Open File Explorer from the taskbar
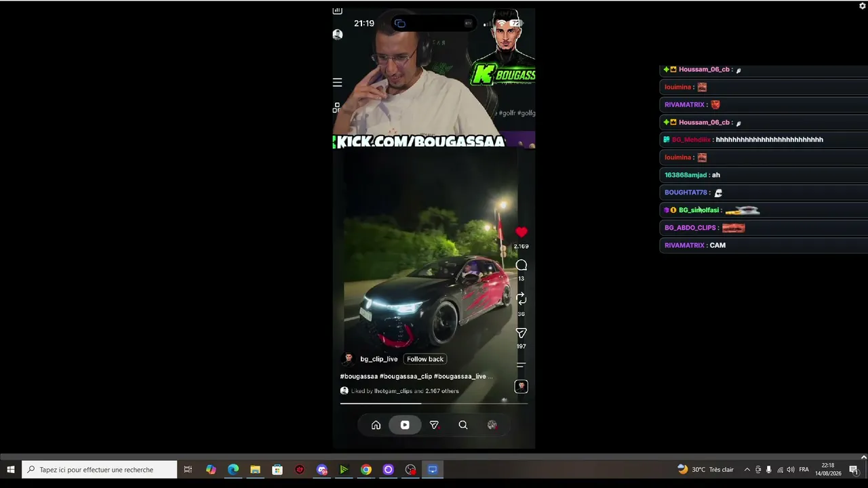This screenshot has width=868, height=488. [x=255, y=469]
